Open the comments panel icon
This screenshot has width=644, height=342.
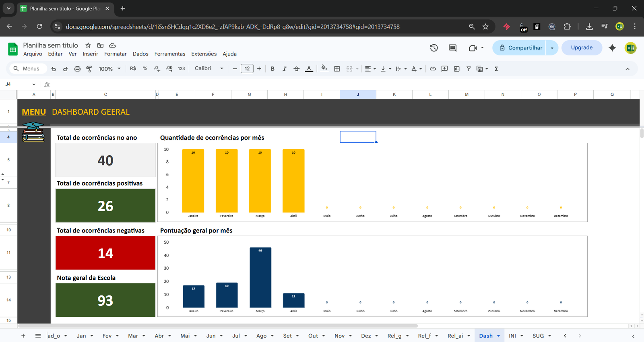pos(453,48)
